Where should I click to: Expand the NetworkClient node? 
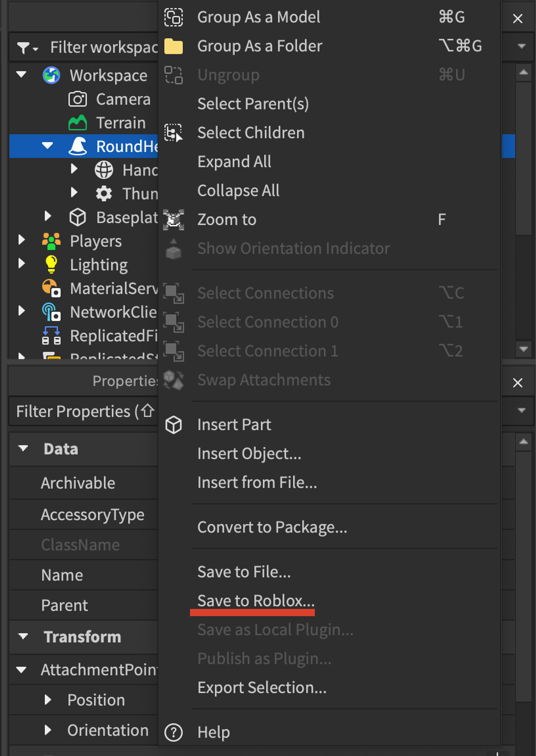[21, 311]
